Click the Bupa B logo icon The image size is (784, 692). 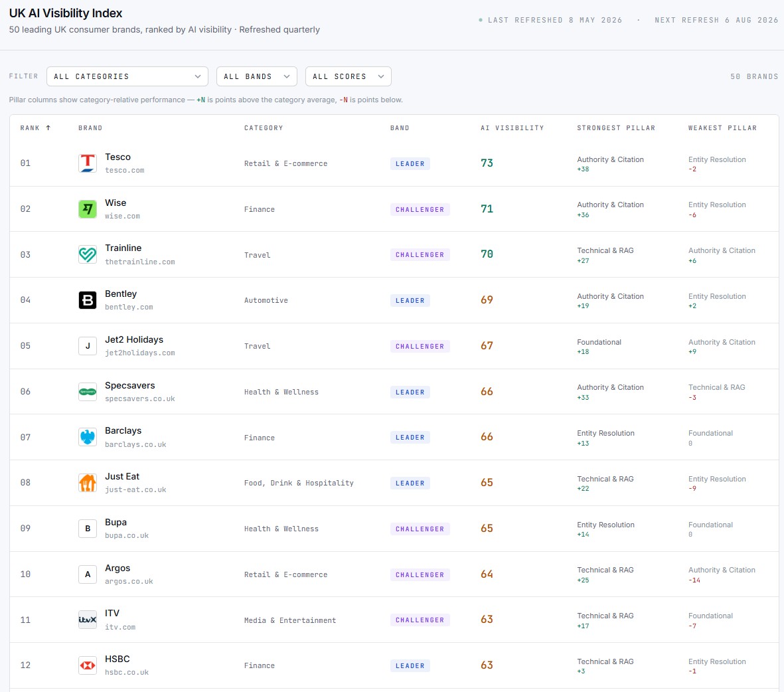tap(88, 529)
